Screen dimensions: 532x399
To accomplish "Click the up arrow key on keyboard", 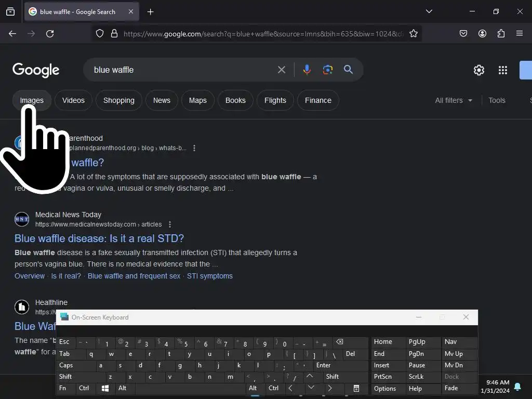I will [x=310, y=377].
